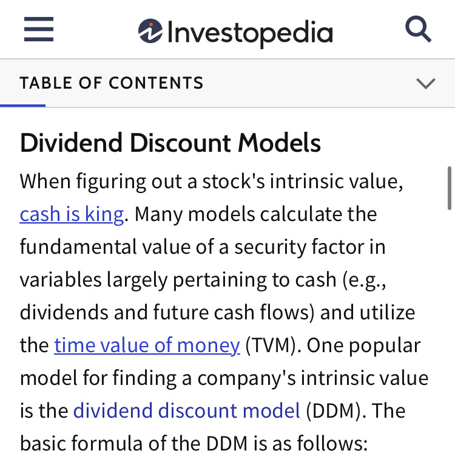Click the "Dividend Discount Models" heading
This screenshot has height=476, width=455.
pos(170,143)
